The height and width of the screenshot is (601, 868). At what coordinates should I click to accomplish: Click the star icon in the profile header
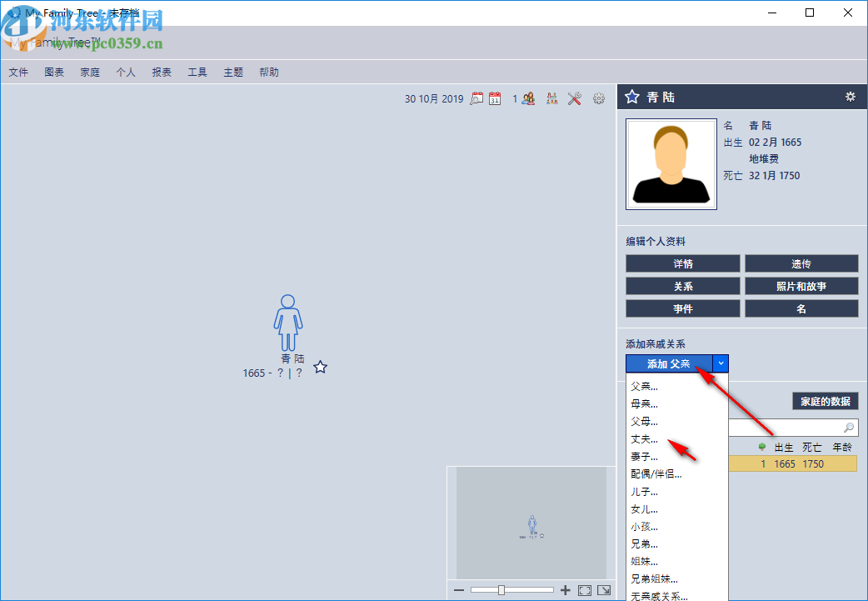(x=632, y=98)
